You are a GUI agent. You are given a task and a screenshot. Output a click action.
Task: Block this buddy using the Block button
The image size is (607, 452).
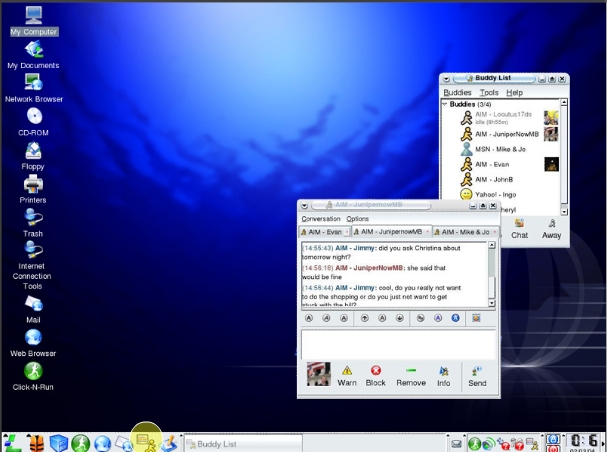(x=376, y=376)
